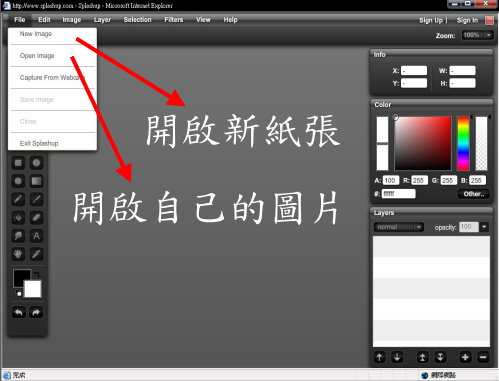Click the hex color code field
This screenshot has height=381, width=499.
click(x=399, y=194)
